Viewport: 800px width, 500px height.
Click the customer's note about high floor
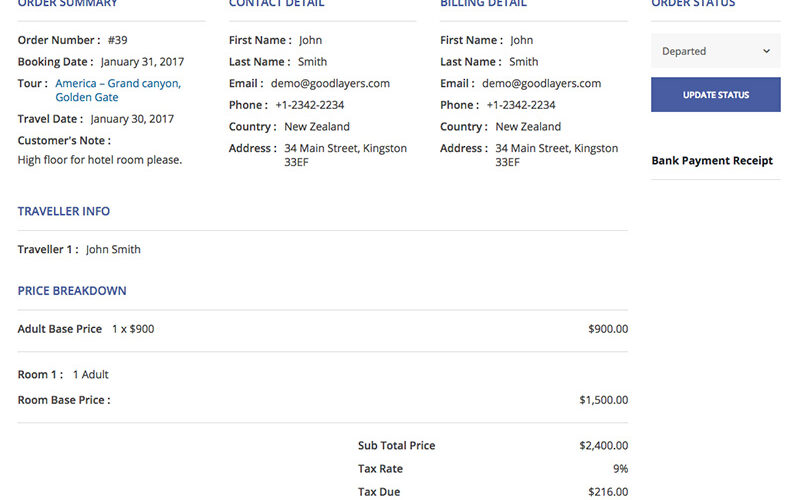pyautogui.click(x=100, y=160)
